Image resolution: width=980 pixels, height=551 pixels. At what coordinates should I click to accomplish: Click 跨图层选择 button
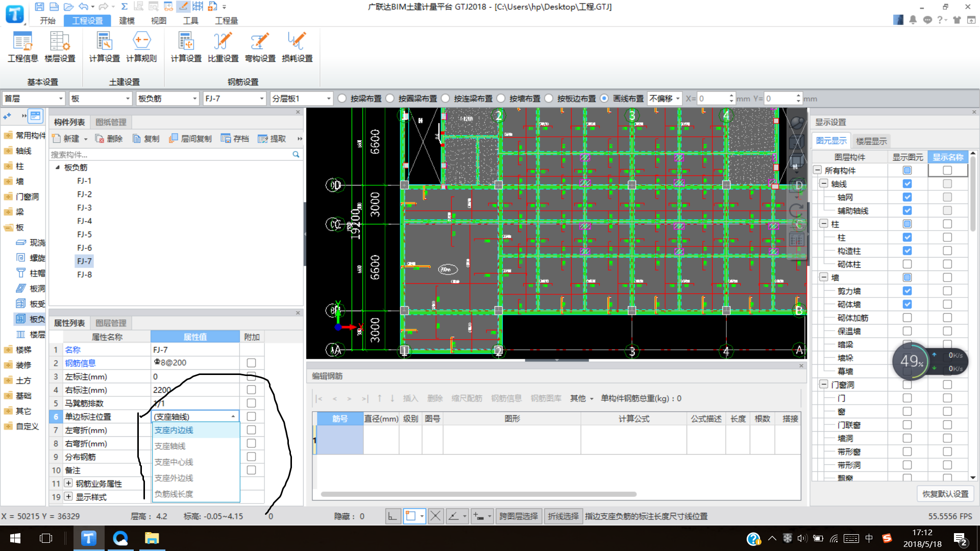pyautogui.click(x=518, y=516)
